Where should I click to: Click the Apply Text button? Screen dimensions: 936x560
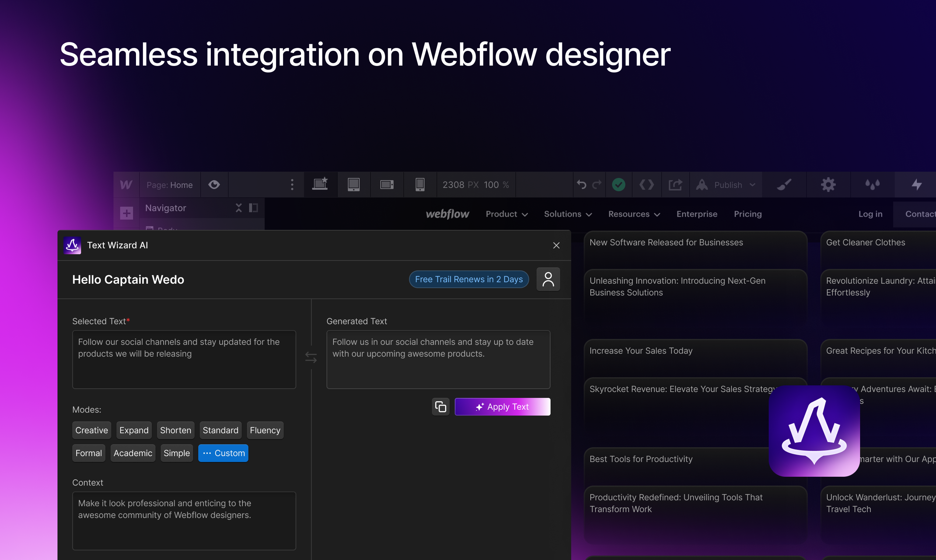(502, 407)
